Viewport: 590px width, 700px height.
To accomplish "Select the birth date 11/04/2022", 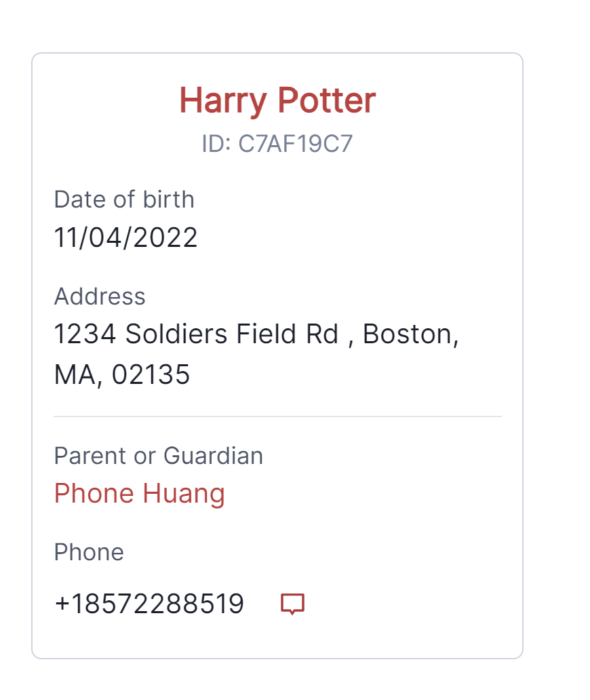I will pos(125,238).
